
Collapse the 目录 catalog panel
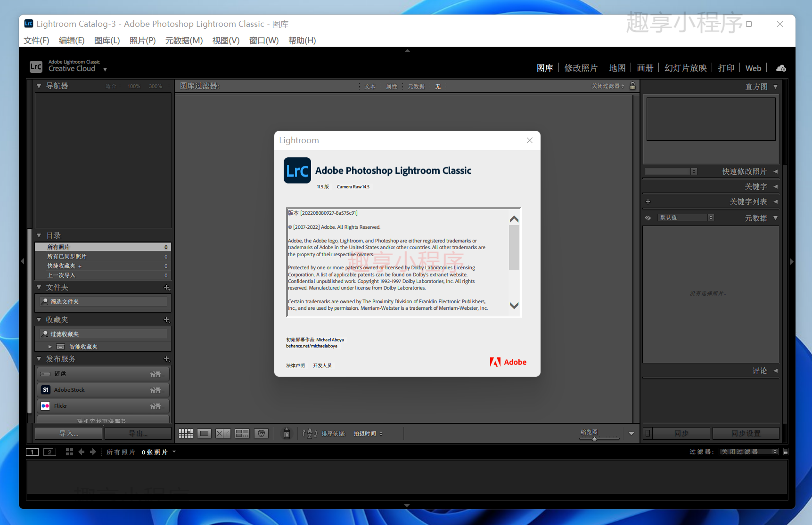(x=39, y=235)
